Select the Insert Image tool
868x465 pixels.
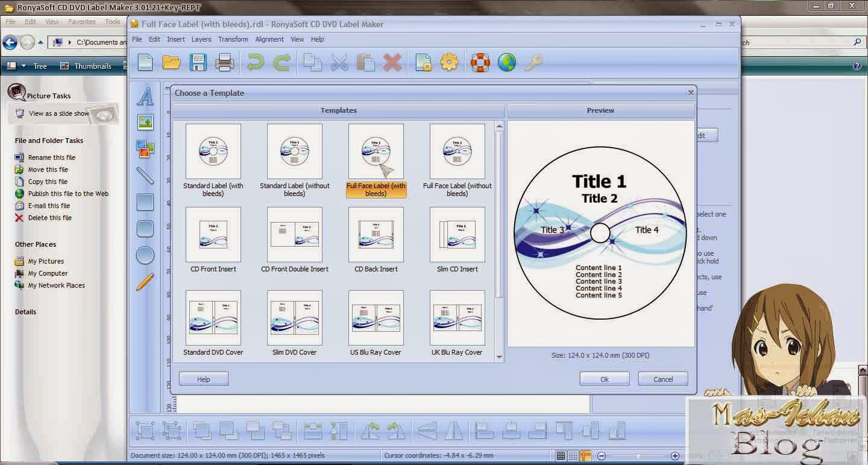click(145, 122)
